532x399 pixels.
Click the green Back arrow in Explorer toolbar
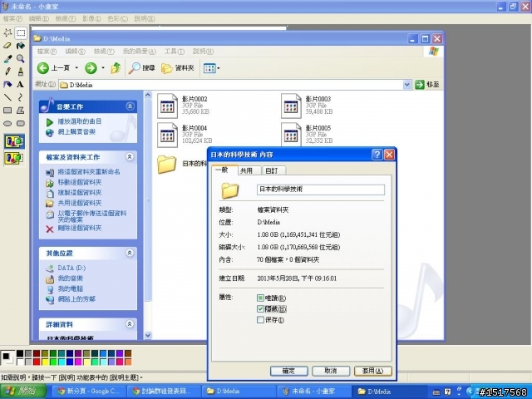coord(43,68)
